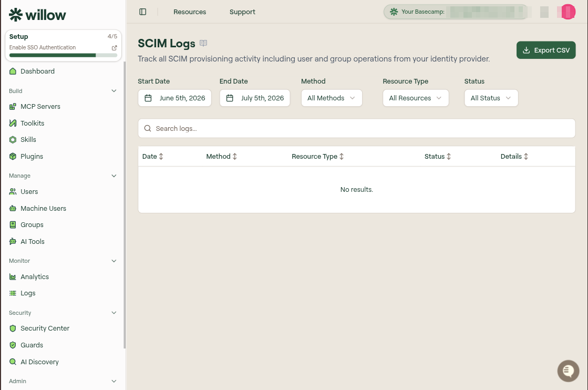Screen dimensions: 588x390
Task: Open the chat support bubble
Action: pyautogui.click(x=568, y=371)
